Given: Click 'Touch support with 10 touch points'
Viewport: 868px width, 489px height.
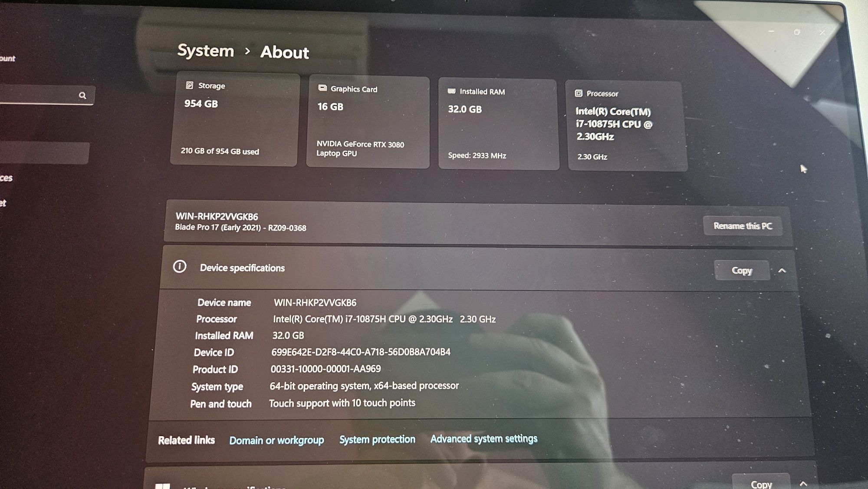Looking at the screenshot, I should coord(342,403).
